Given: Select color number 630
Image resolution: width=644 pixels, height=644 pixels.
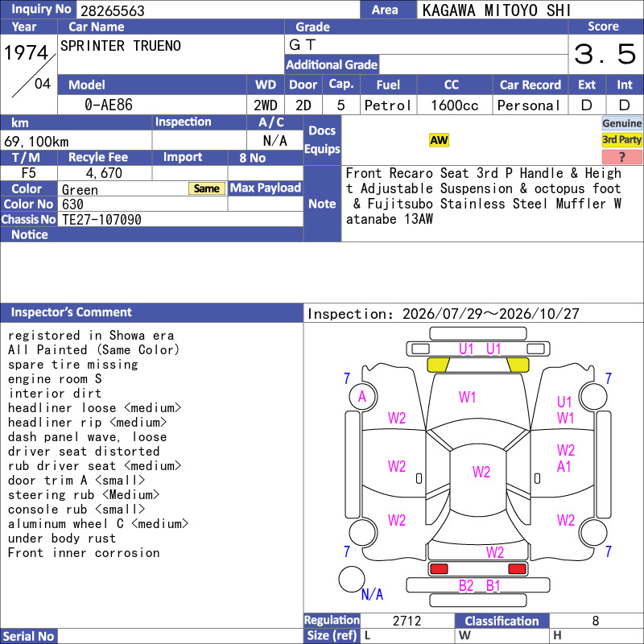Looking at the screenshot, I should pyautogui.click(x=72, y=204).
